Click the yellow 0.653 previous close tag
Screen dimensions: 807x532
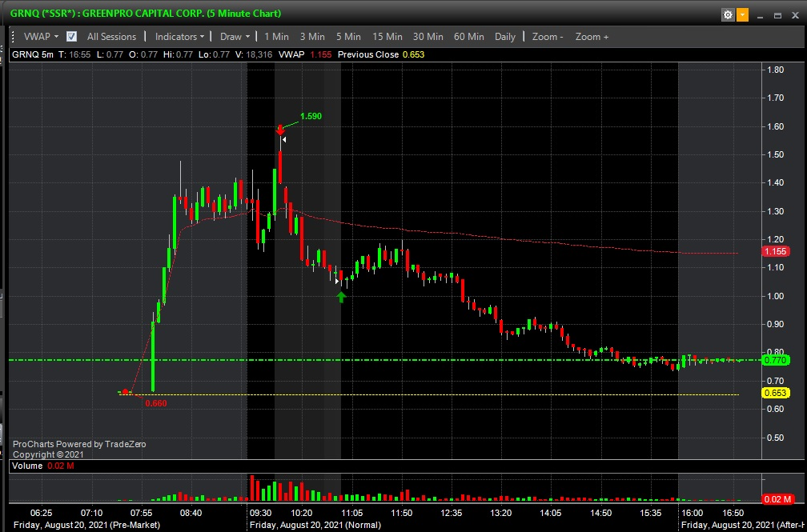(775, 393)
